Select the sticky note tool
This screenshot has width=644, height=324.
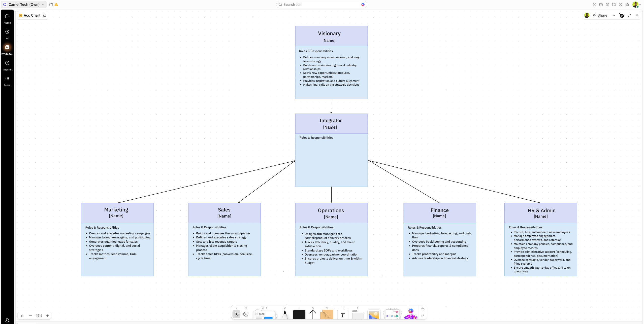327,314
